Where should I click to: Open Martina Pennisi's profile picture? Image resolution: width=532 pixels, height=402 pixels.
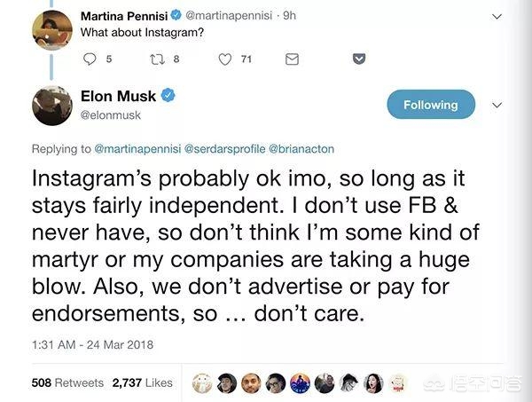pos(52,28)
